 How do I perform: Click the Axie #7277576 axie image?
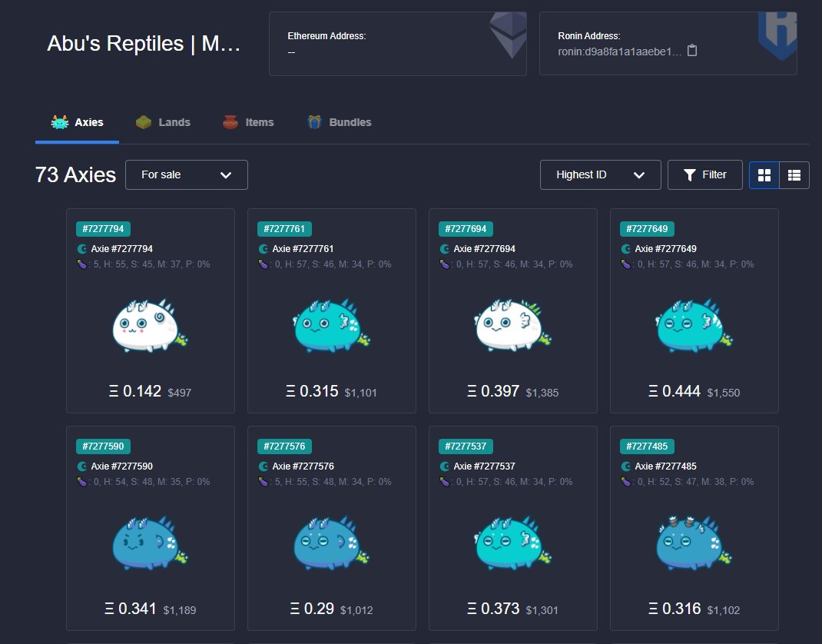[x=331, y=543]
